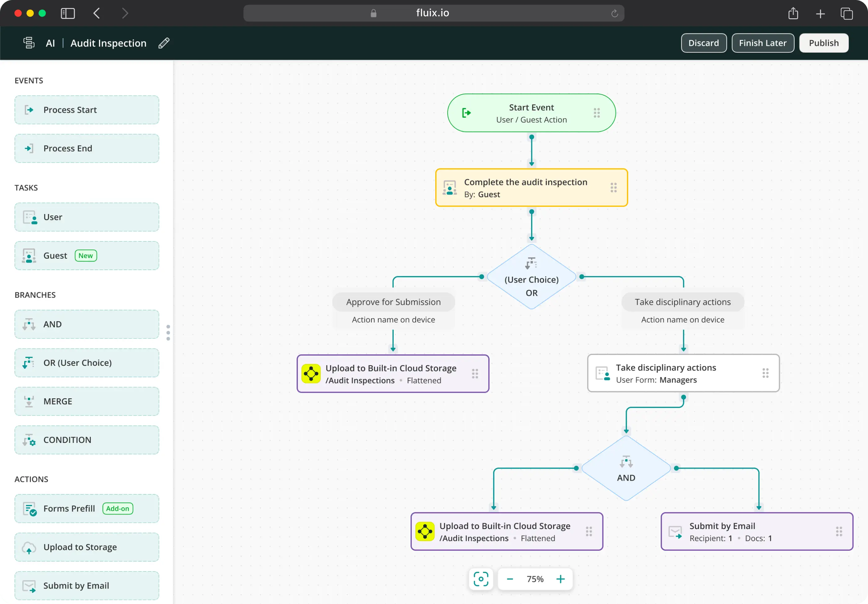The height and width of the screenshot is (604, 868).
Task: Click the Publish button
Action: pos(823,43)
